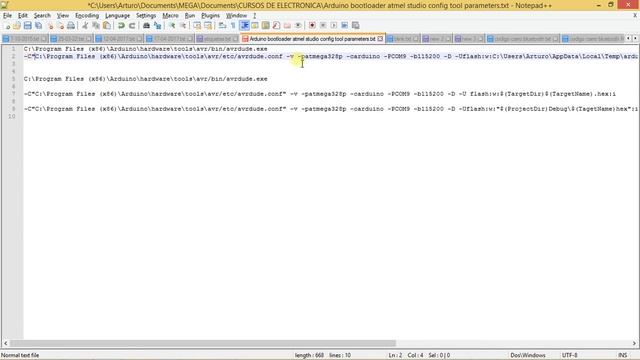Open the Macro menu
Image resolution: width=640 pixels, height=360 pixels.
click(x=170, y=16)
